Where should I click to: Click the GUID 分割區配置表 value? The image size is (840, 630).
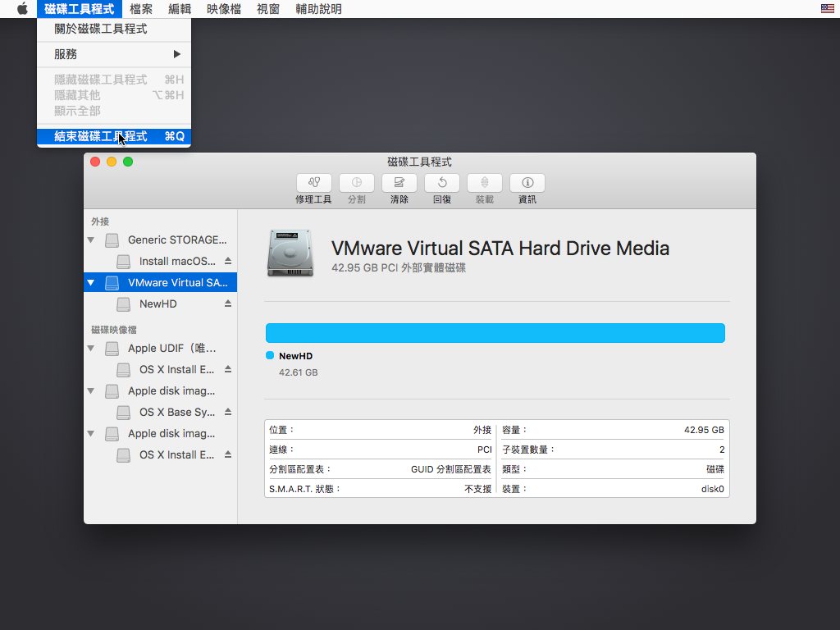point(450,469)
